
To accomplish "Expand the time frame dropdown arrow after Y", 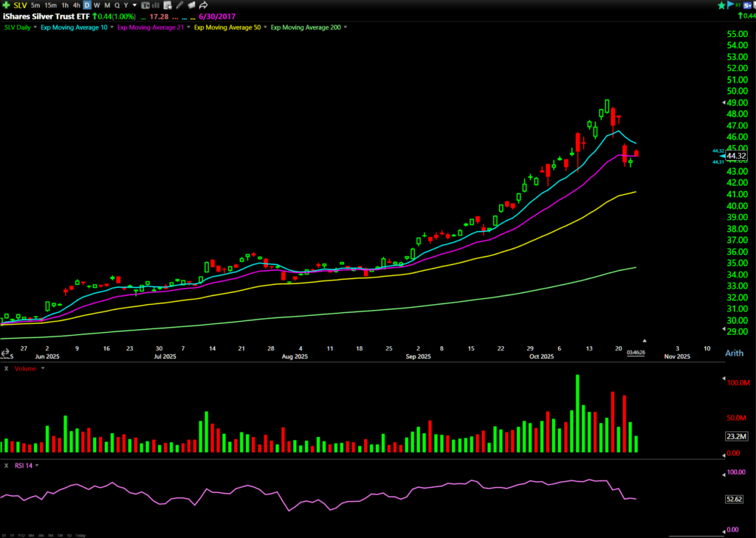I will point(136,5).
